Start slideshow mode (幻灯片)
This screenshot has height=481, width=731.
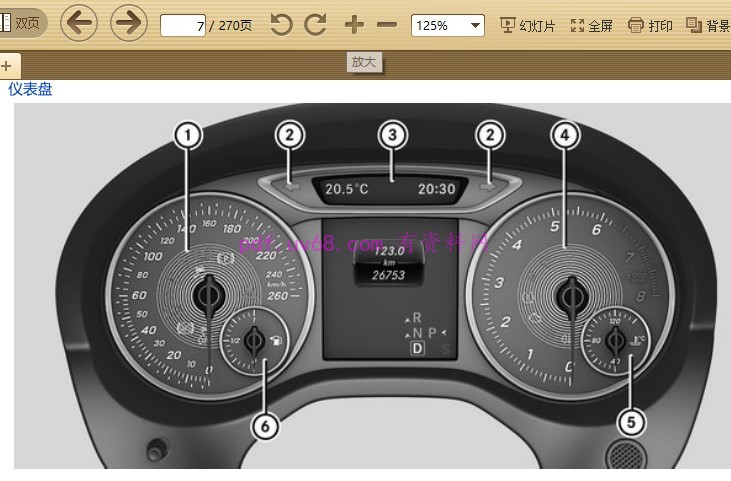click(527, 25)
